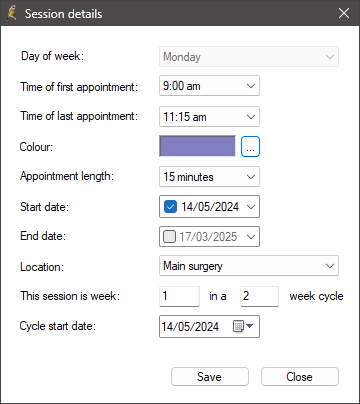Expand the End date picker arrow
This screenshot has width=360, height=404.
tap(251, 237)
